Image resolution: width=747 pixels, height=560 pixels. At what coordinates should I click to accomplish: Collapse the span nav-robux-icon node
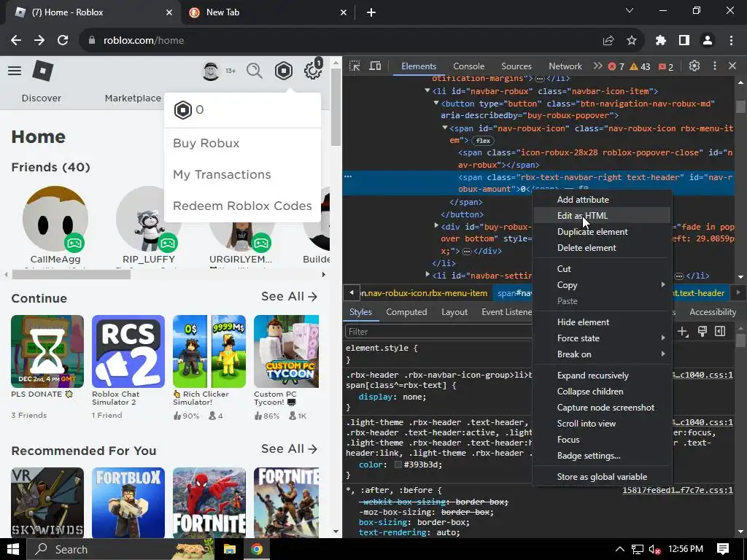(444, 128)
